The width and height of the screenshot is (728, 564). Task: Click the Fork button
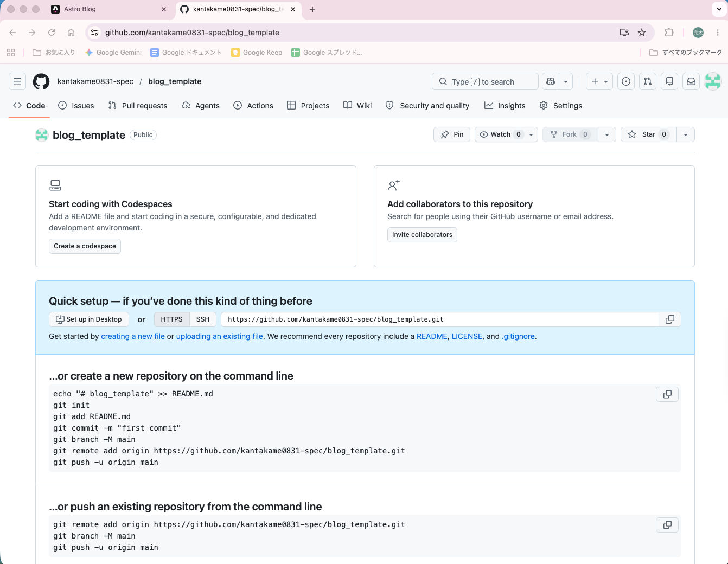coord(570,134)
